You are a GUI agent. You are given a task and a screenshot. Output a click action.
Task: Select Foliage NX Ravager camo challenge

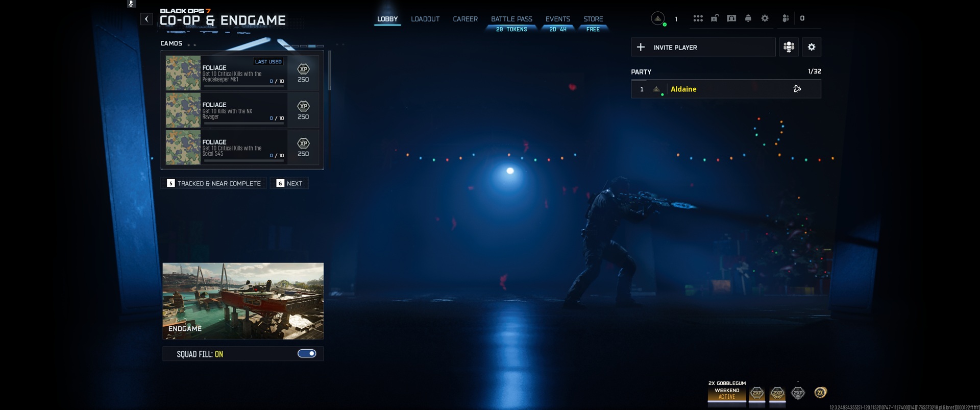tap(242, 110)
